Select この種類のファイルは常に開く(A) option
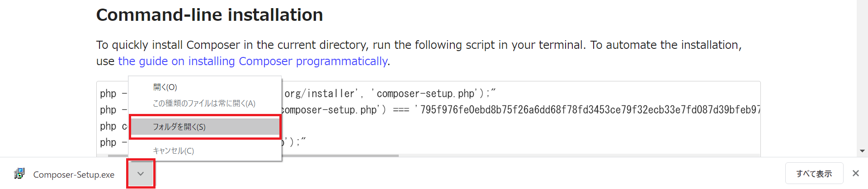Screen dimensions: 868x189 coord(204,104)
